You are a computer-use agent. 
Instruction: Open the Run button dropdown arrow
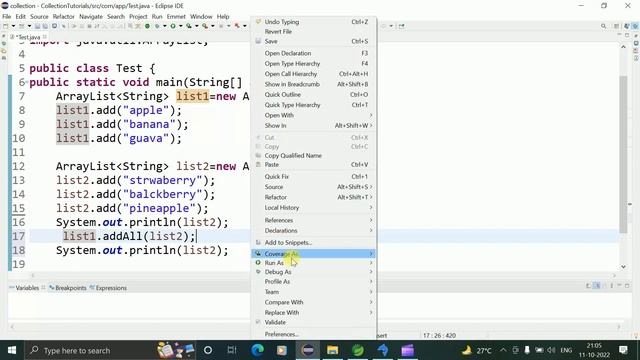tap(180, 26)
